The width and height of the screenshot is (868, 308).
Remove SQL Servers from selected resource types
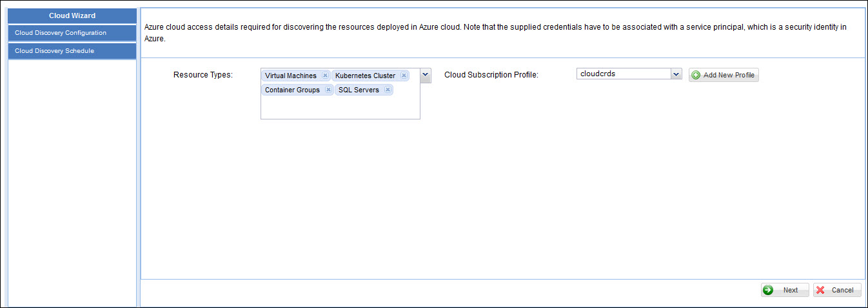coord(388,90)
